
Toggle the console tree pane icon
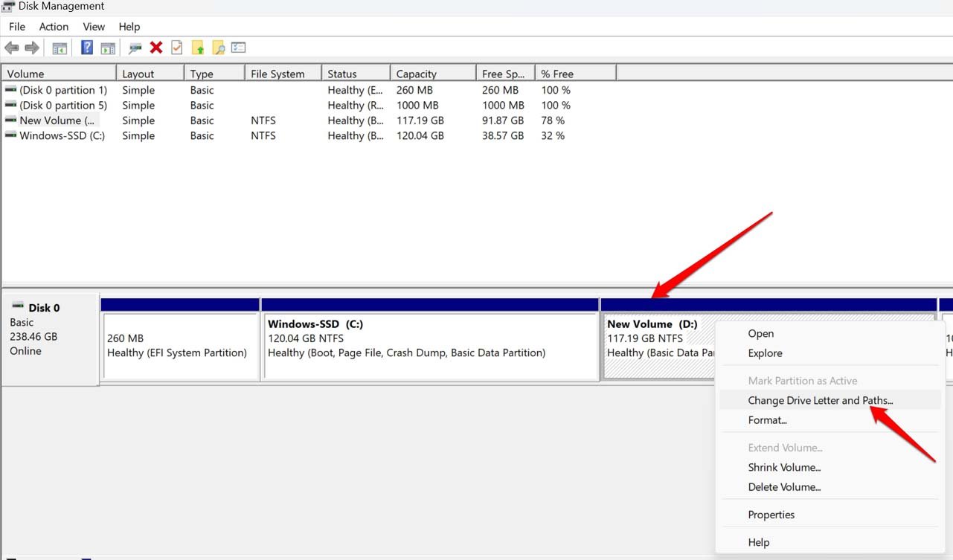tap(59, 47)
